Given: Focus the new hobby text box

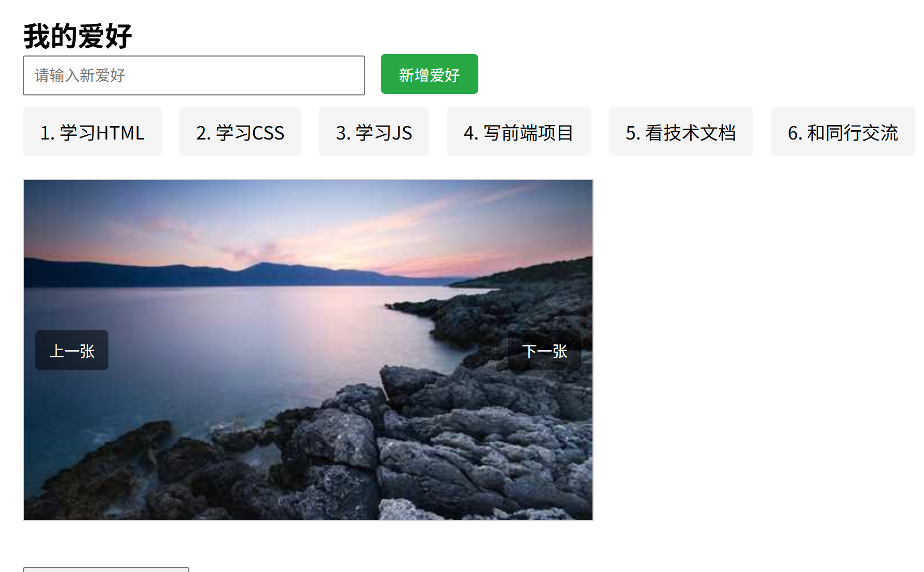Looking at the screenshot, I should 194,76.
